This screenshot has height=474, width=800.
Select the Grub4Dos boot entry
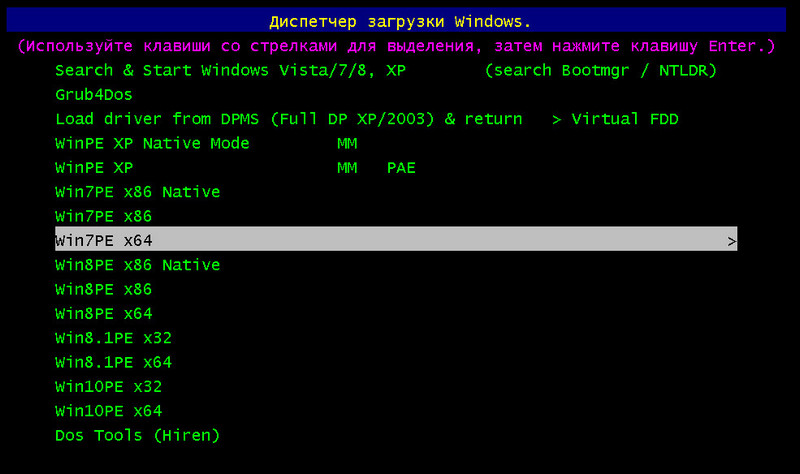pyautogui.click(x=93, y=94)
